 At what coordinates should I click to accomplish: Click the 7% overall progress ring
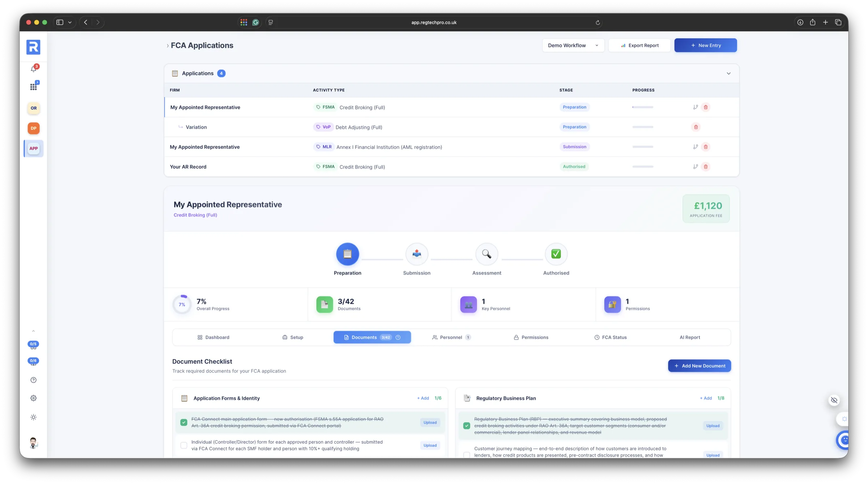(182, 304)
